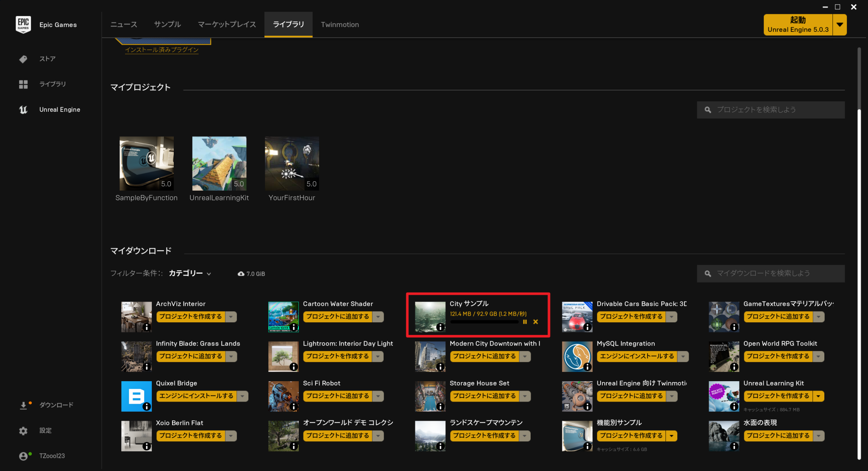
Task: Open the ストア sidebar icon
Action: (23, 59)
